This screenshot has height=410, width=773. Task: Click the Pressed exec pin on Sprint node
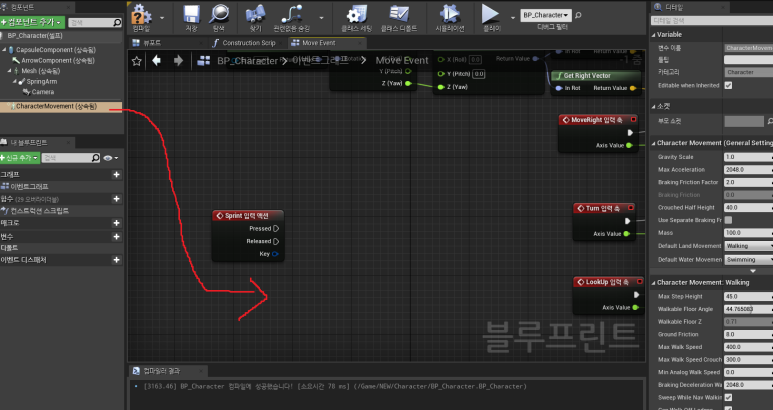pos(276,228)
